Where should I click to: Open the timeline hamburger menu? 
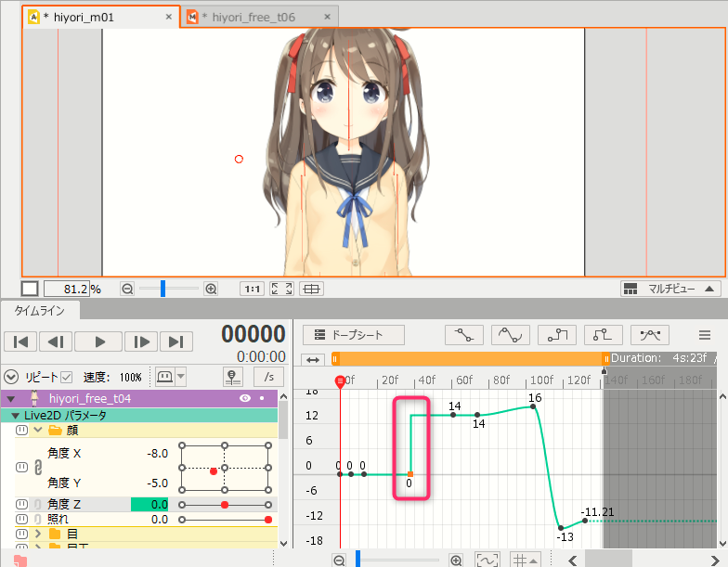[705, 335]
